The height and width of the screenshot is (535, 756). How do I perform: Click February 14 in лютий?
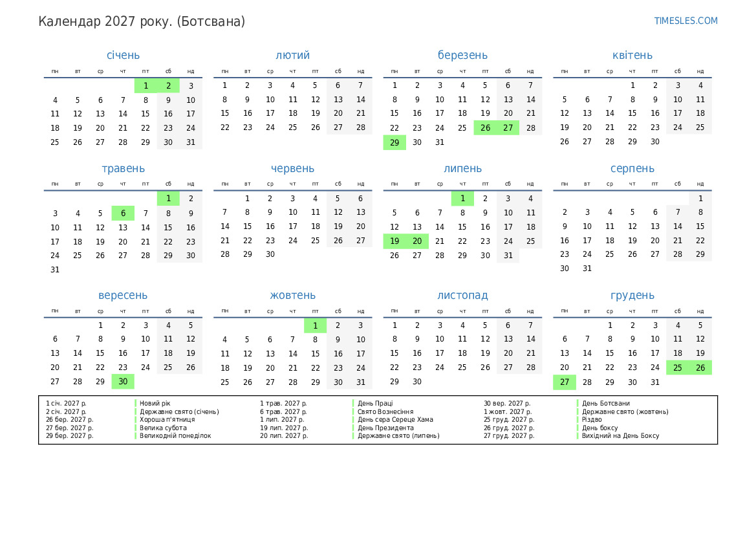tap(361, 100)
